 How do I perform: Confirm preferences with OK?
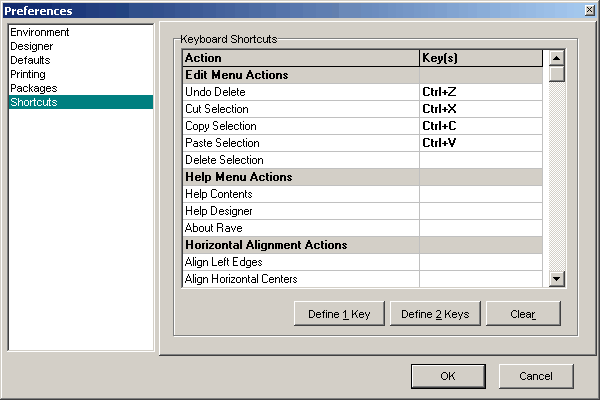coord(447,376)
